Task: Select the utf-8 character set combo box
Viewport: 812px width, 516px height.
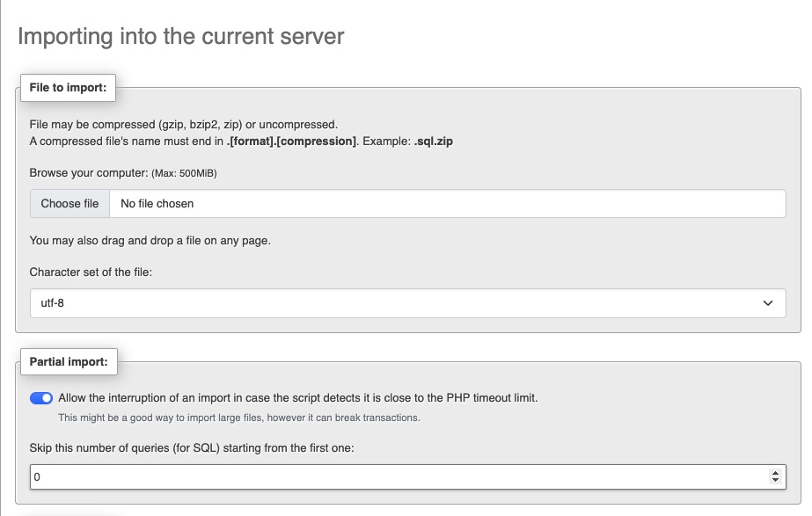Action: (407, 302)
